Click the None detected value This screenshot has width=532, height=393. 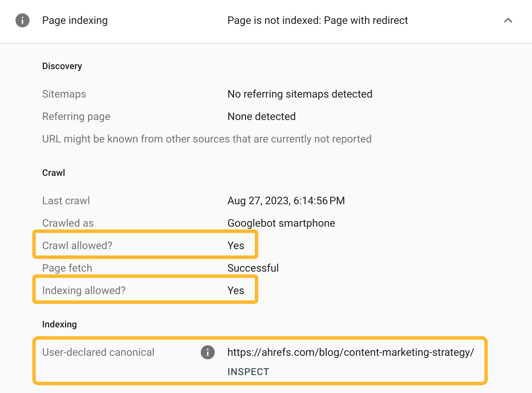click(261, 116)
